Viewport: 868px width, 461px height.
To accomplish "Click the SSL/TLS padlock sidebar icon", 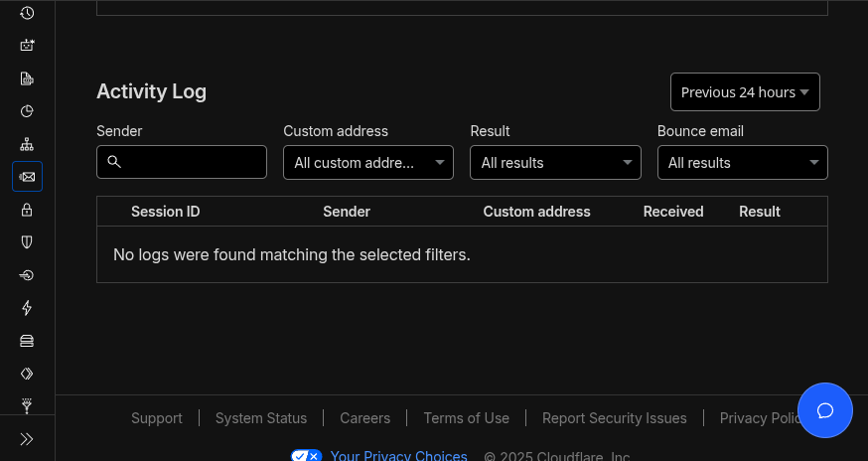I will tap(27, 210).
